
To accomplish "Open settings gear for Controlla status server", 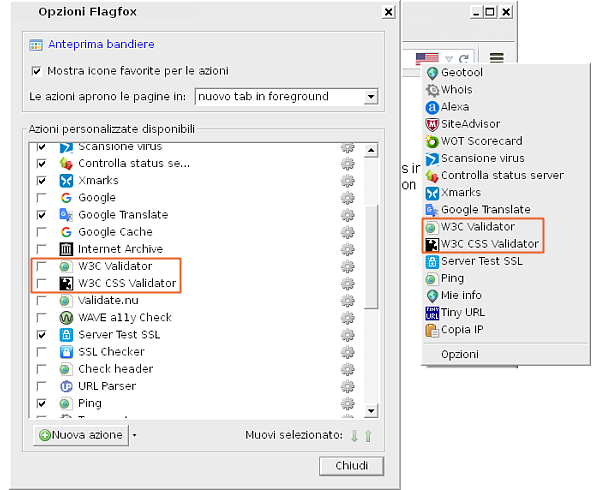I will click(x=347, y=164).
